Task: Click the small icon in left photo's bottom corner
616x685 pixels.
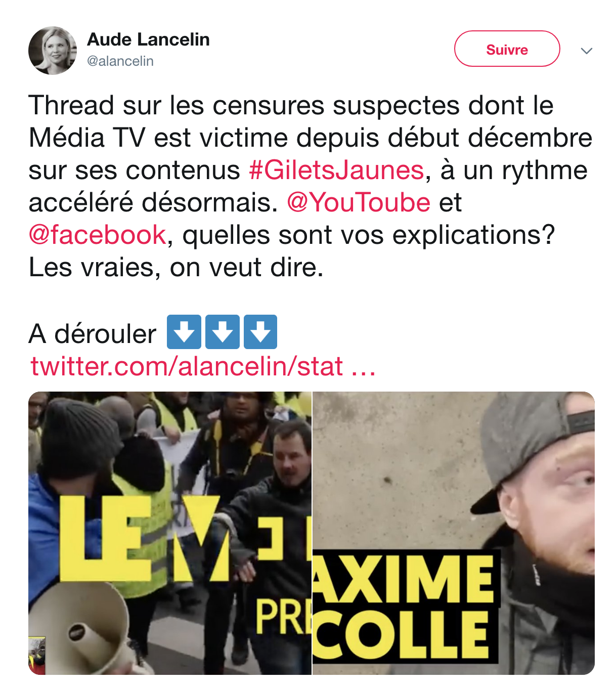Action: [x=37, y=656]
